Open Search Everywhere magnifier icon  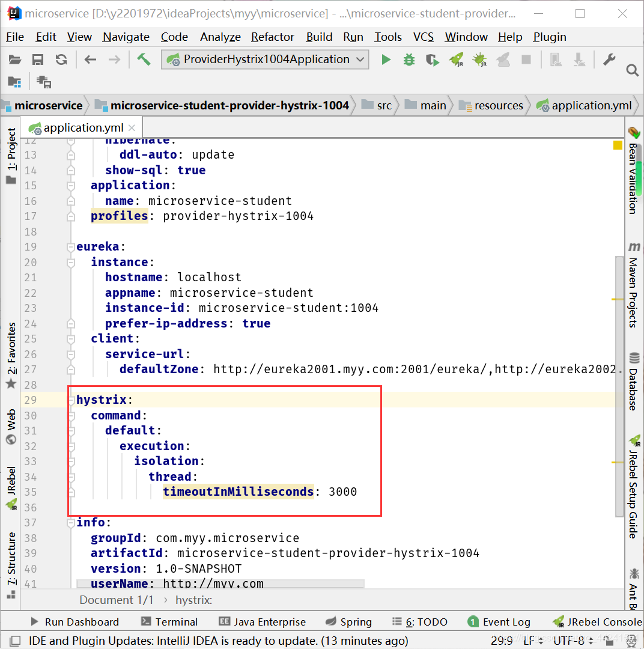click(x=633, y=70)
